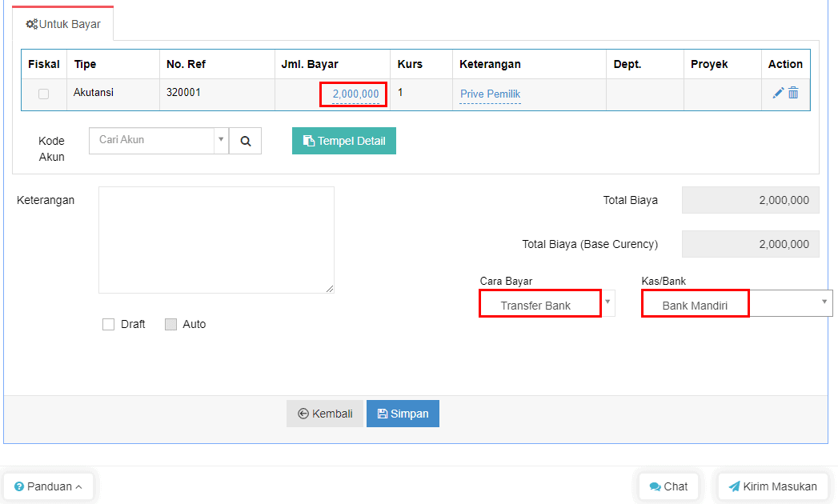Click the pencil edit icon in Action column

click(777, 93)
